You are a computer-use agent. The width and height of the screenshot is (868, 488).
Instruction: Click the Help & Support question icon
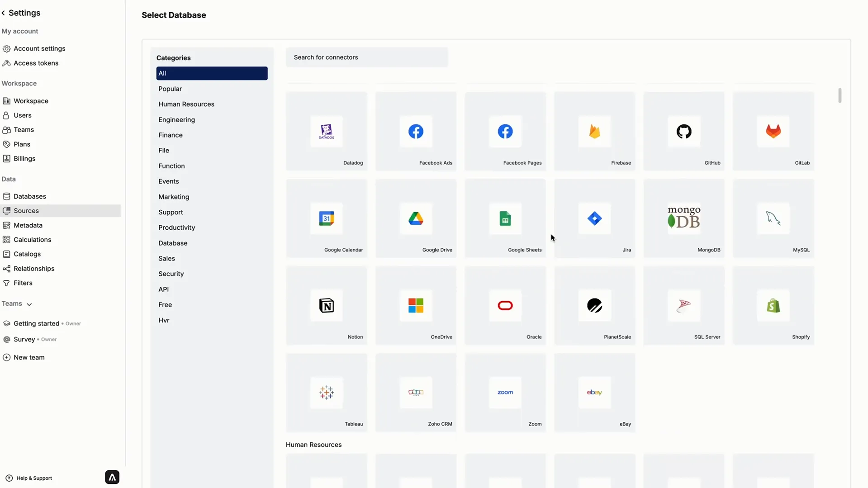click(9, 478)
